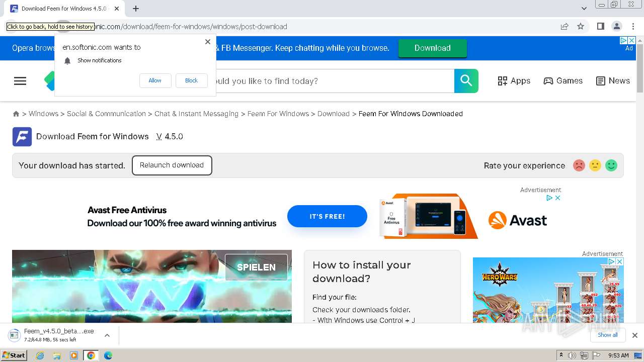This screenshot has height=362, width=644.
Task: Click the Feem app logo icon
Action: (x=22, y=137)
